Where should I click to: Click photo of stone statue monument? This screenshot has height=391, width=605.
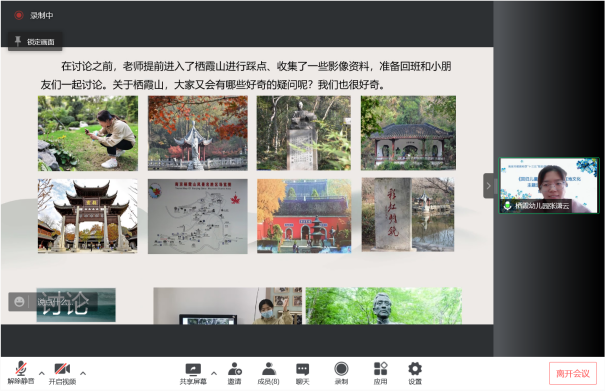pyautogui.click(x=304, y=133)
